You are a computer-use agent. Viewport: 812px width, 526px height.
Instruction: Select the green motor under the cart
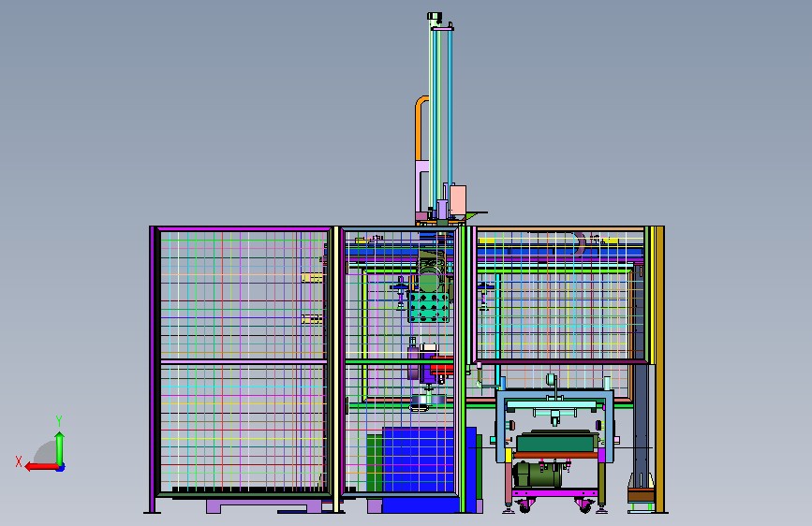point(537,475)
